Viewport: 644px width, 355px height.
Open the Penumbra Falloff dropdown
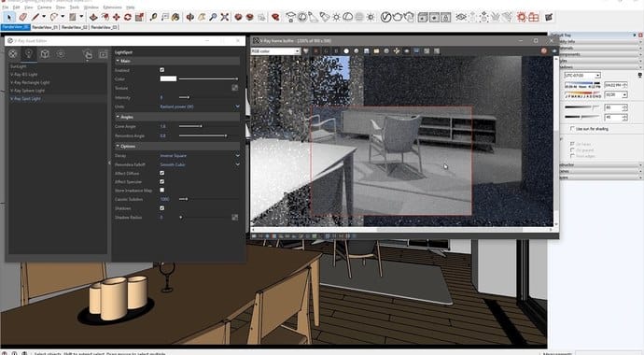tap(200, 164)
